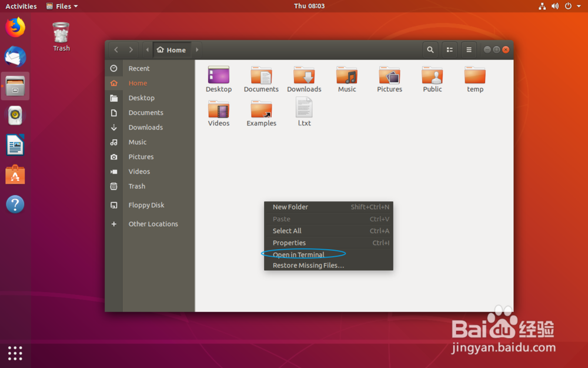Open Activities overview
This screenshot has height=368, width=588.
[21, 6]
